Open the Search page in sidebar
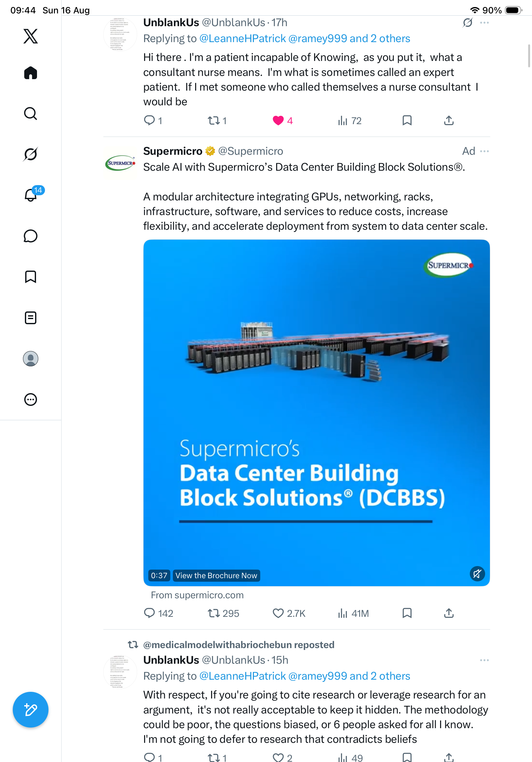532x762 pixels. pyautogui.click(x=31, y=114)
